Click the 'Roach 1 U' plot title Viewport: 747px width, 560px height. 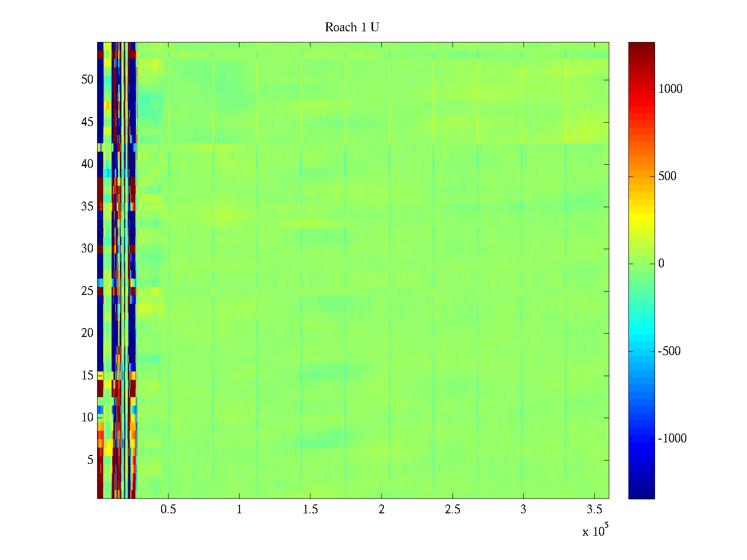[x=352, y=28]
